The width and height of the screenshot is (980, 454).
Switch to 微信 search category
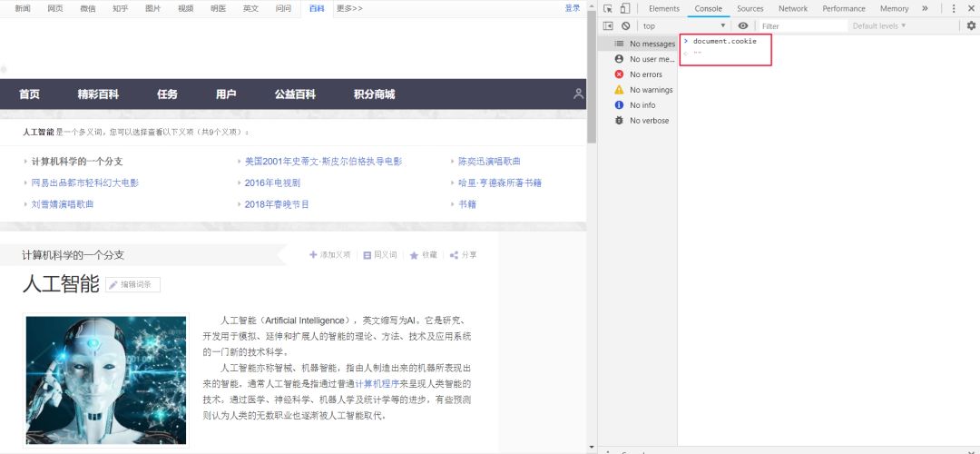[88, 9]
